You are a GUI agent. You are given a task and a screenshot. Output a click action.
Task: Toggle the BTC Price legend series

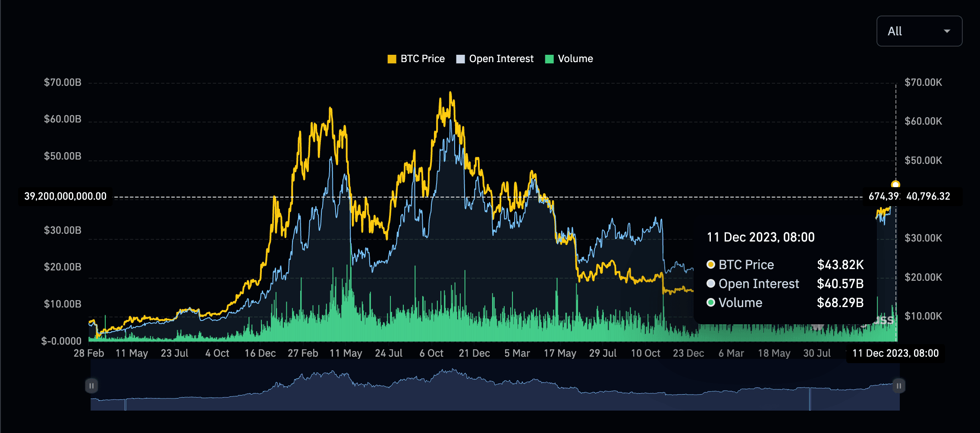416,59
